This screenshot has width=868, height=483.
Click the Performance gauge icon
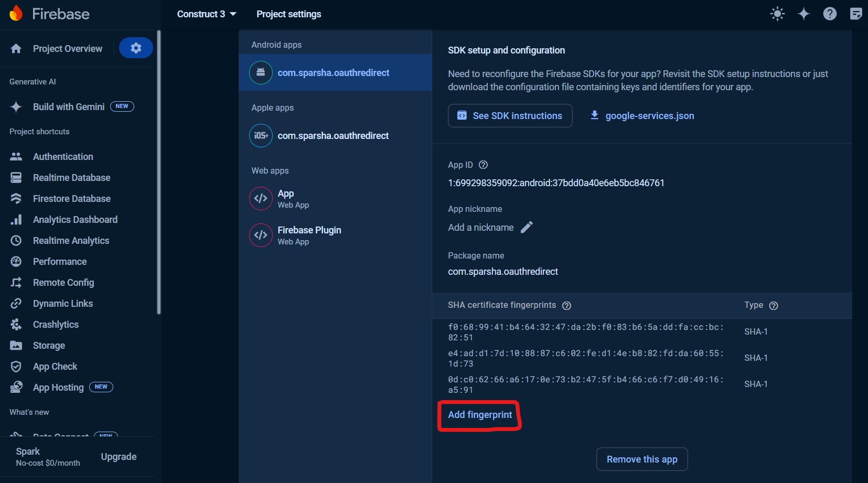(16, 262)
